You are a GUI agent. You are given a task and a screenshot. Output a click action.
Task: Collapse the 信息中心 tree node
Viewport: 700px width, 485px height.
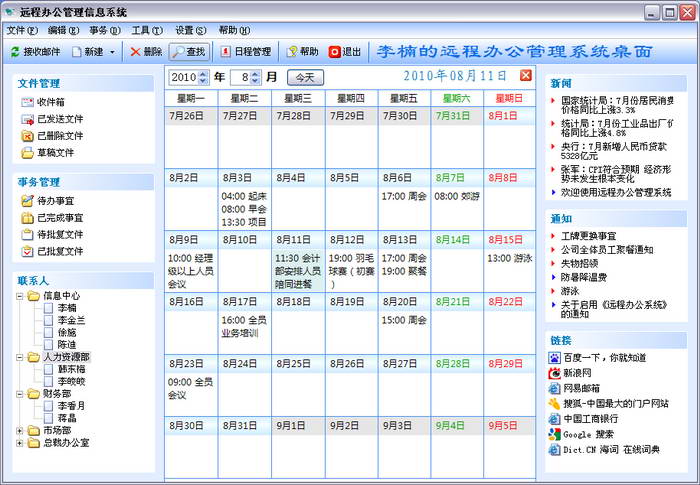tap(20, 296)
